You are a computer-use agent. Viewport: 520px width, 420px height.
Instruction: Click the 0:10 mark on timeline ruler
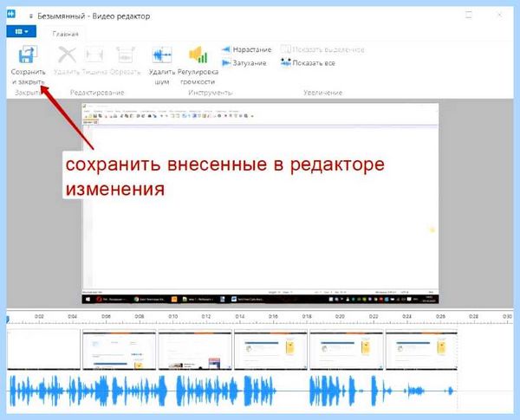172,317
